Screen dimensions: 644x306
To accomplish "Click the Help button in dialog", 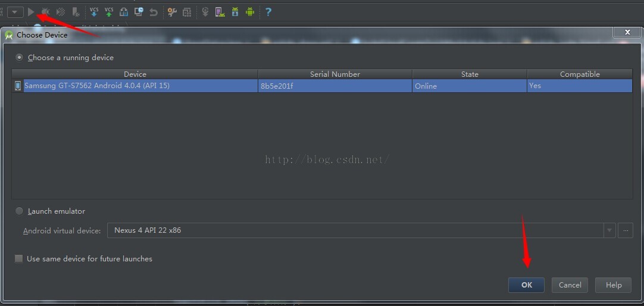I will [x=613, y=285].
